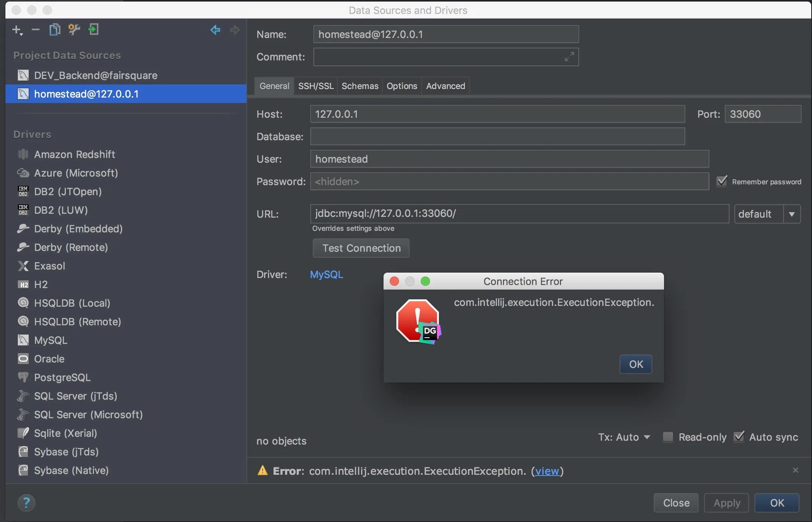Viewport: 812px width, 522px height.
Task: Switch to the SSH/SSL tab
Action: pyautogui.click(x=315, y=86)
